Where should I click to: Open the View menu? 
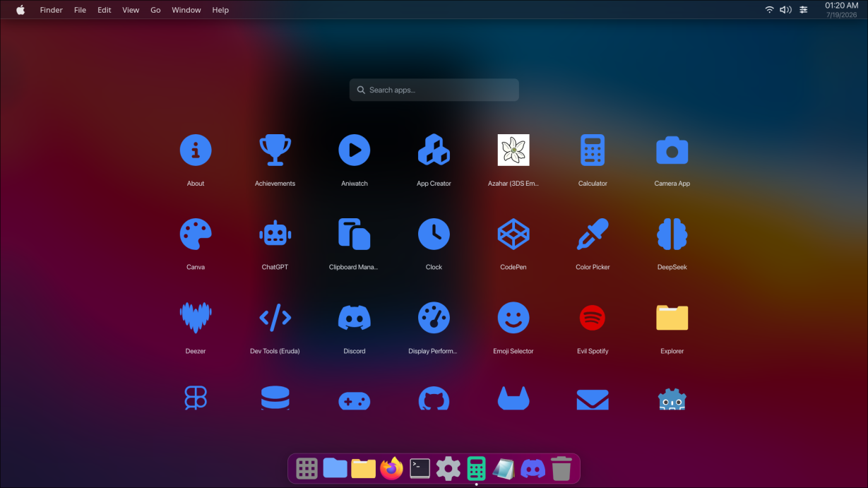coord(131,10)
